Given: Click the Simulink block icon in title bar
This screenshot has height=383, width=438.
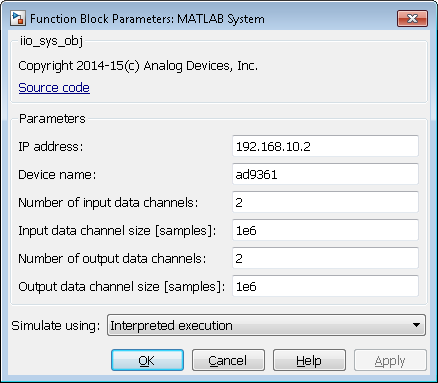Looking at the screenshot, I should [x=17, y=18].
